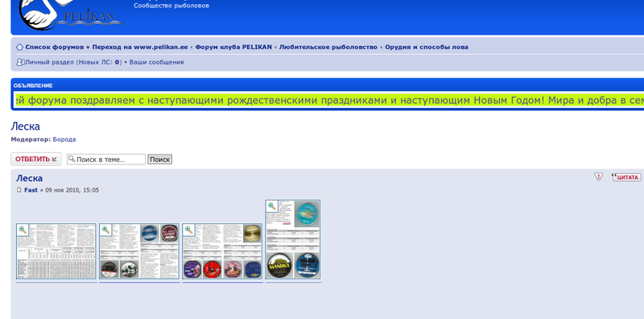Click the post date 09 ноя 2010, 15:05
644x319 pixels.
(x=72, y=190)
